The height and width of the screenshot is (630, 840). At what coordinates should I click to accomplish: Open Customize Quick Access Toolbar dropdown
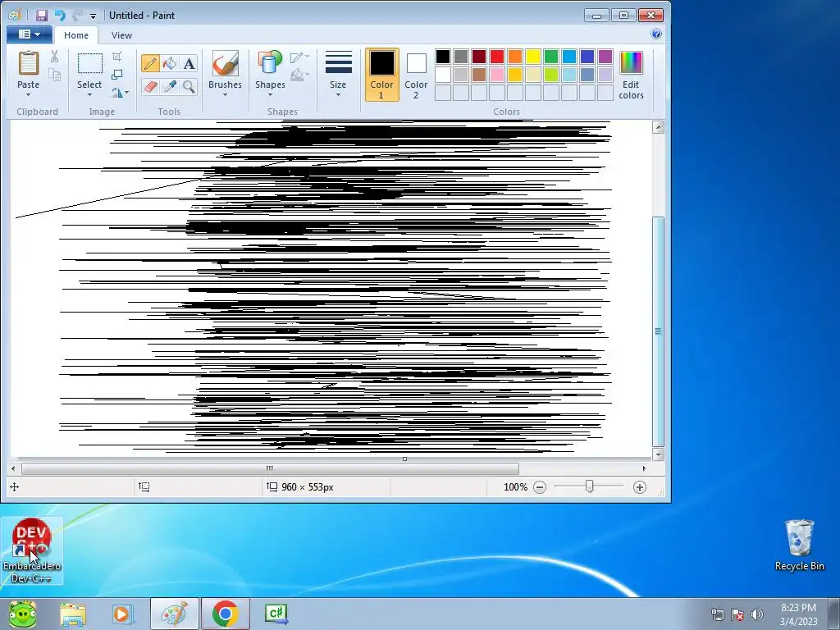pos(93,16)
